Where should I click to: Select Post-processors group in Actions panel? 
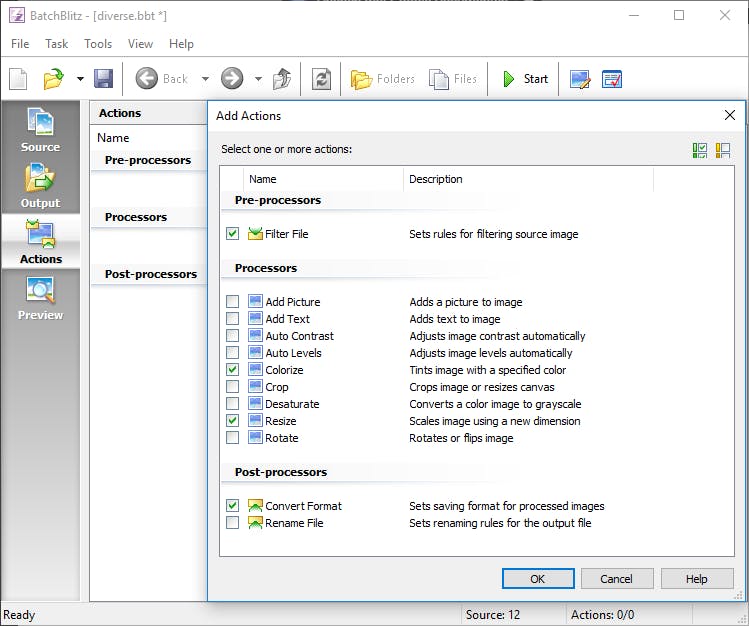pyautogui.click(x=150, y=274)
